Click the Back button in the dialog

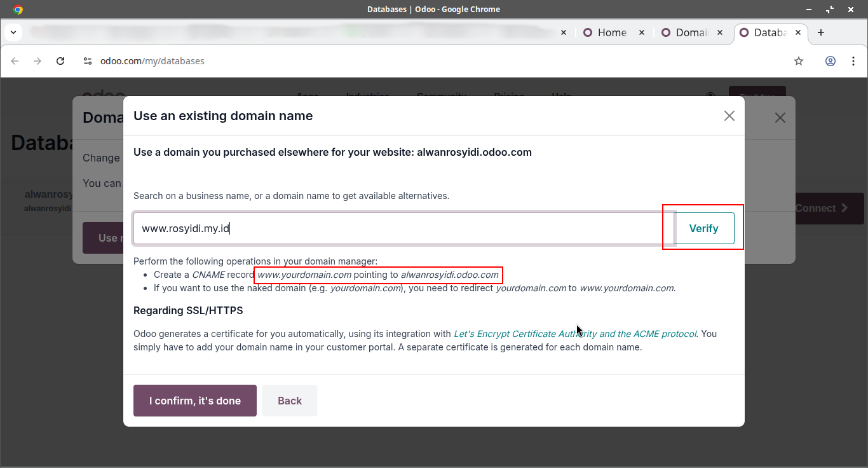coord(289,401)
